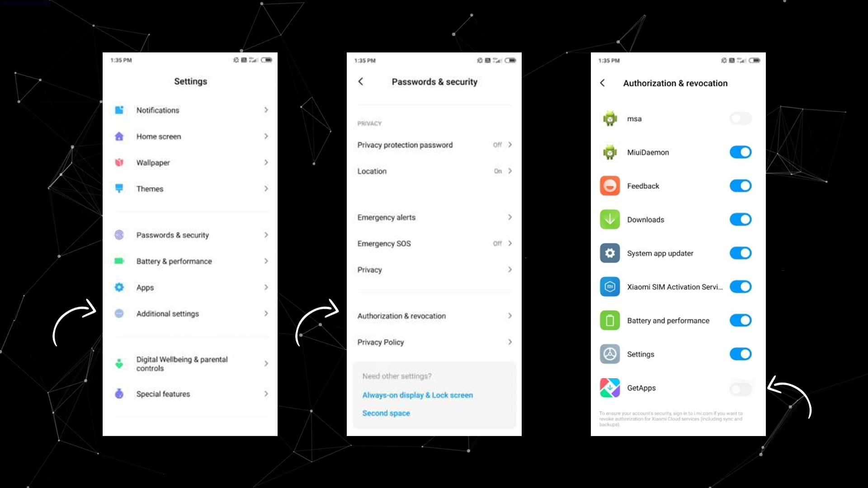Image resolution: width=868 pixels, height=488 pixels.
Task: Select Privacy menu item
Action: click(434, 270)
